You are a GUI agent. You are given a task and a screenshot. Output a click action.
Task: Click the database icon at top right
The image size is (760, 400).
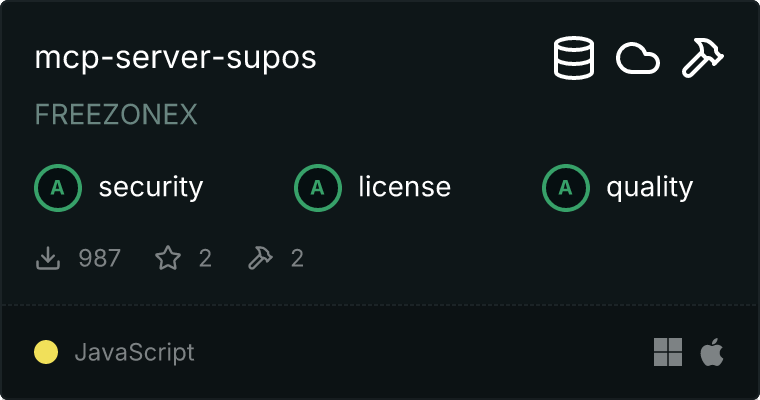coord(574,58)
